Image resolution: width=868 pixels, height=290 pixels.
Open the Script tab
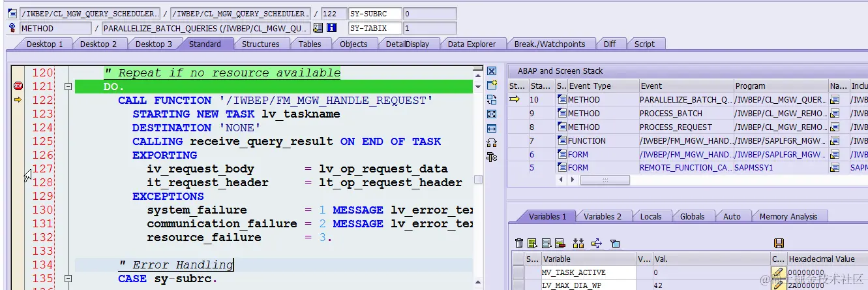644,44
